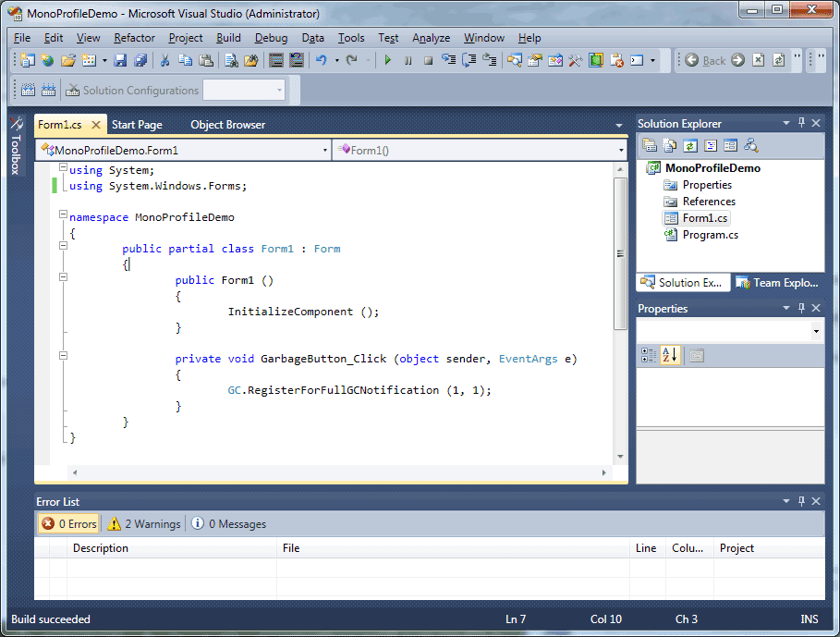840x637 pixels.
Task: Switch to the Object Browser tab
Action: [x=227, y=124]
